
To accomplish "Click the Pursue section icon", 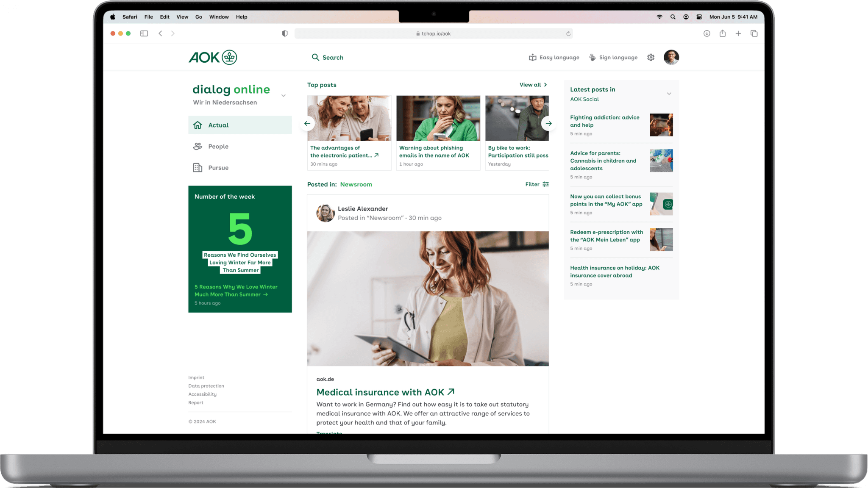I will pyautogui.click(x=198, y=167).
